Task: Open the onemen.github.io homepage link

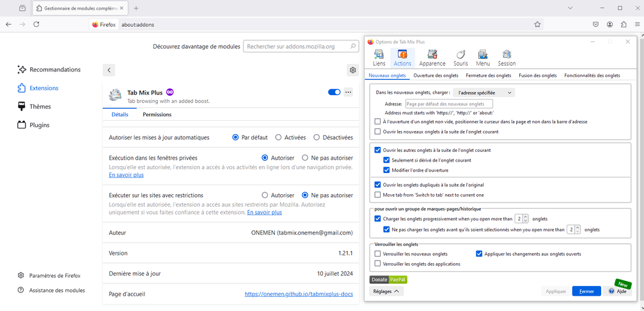Action: [299, 294]
